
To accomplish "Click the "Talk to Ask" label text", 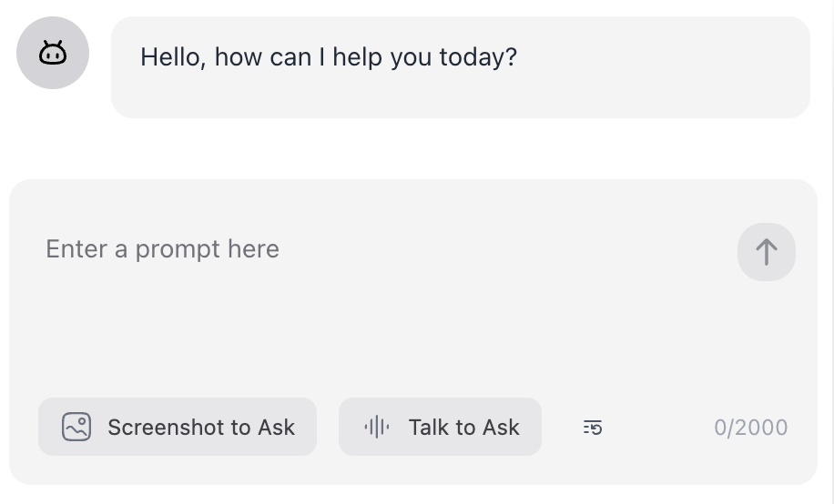I will [x=463, y=428].
